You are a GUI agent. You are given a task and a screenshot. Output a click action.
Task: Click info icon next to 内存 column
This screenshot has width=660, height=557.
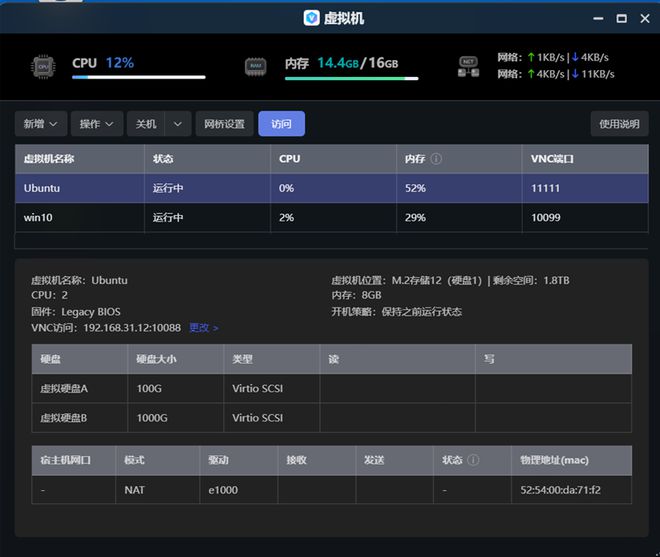(x=436, y=159)
